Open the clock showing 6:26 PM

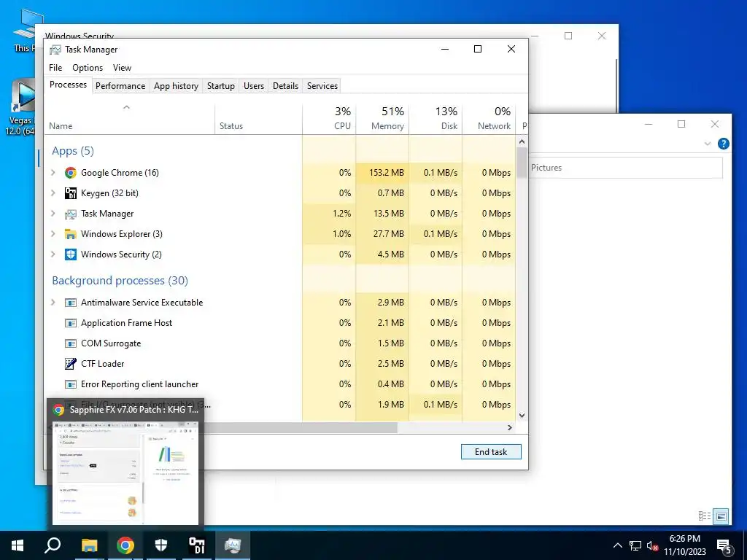point(684,545)
